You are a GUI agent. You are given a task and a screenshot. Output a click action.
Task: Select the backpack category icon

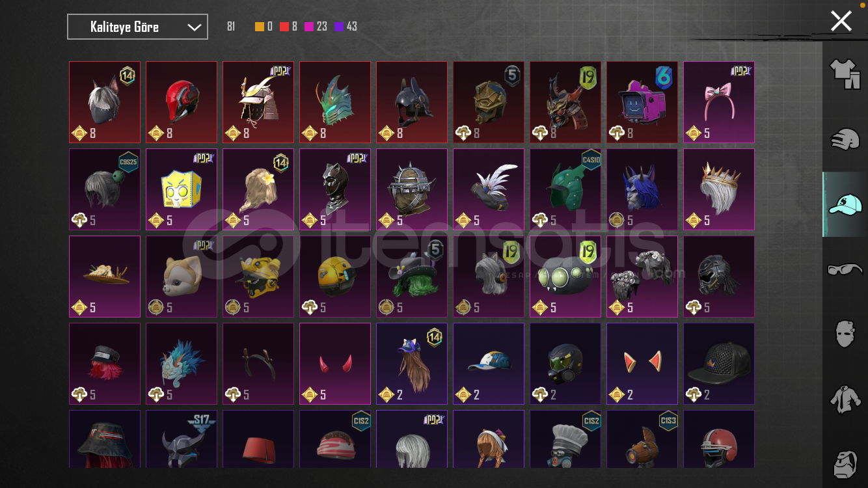pyautogui.click(x=845, y=463)
